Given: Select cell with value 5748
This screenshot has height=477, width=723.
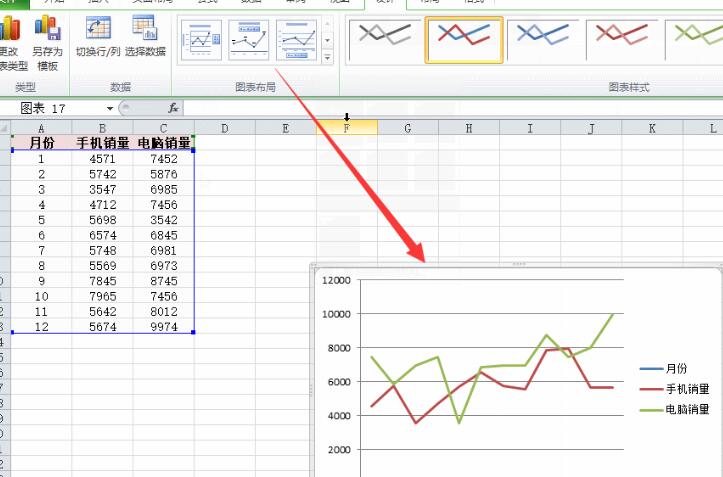Looking at the screenshot, I should pos(102,250).
